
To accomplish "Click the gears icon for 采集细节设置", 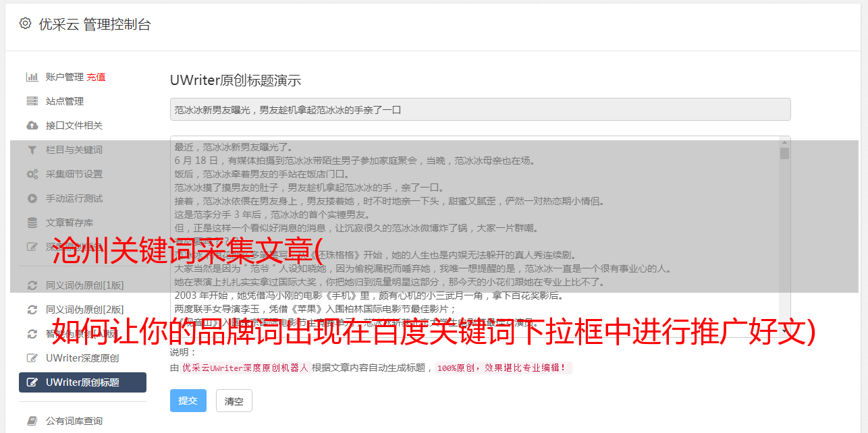I will pyautogui.click(x=32, y=174).
